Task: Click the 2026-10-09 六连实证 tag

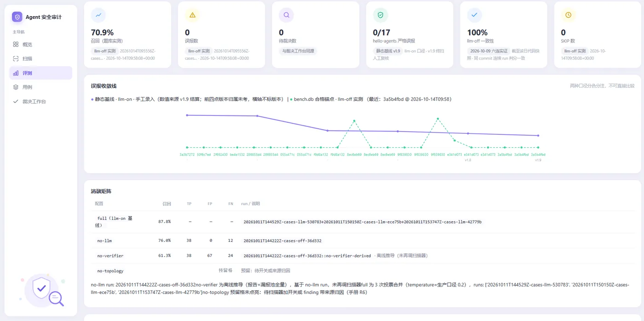Action: tap(489, 51)
